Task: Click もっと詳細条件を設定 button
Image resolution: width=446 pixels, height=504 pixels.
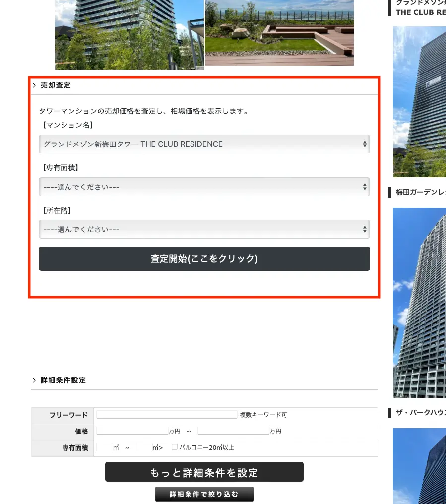Action: click(x=204, y=472)
